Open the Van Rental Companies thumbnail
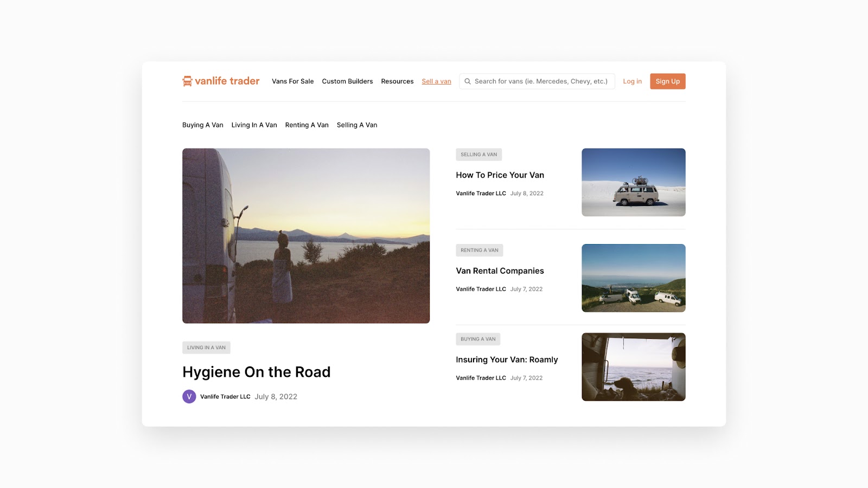The height and width of the screenshot is (488, 868). (634, 278)
